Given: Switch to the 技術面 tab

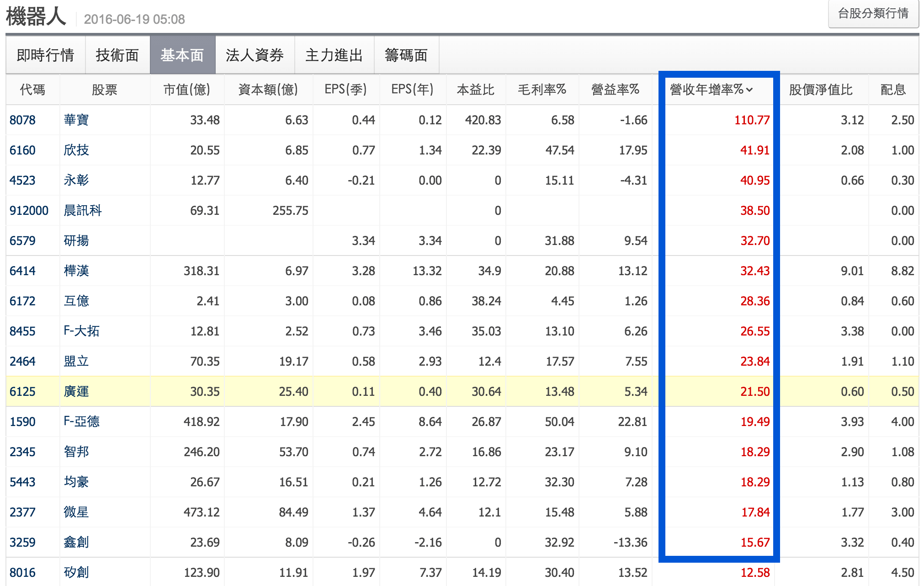Looking at the screenshot, I should coord(117,55).
